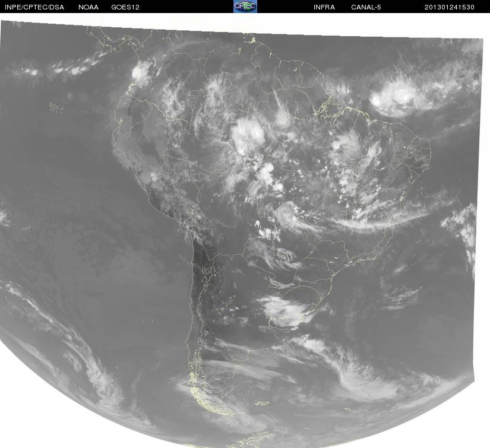The width and height of the screenshot is (490, 448).
Task: Click the 201301241530 timestamp
Action: click(x=450, y=7)
